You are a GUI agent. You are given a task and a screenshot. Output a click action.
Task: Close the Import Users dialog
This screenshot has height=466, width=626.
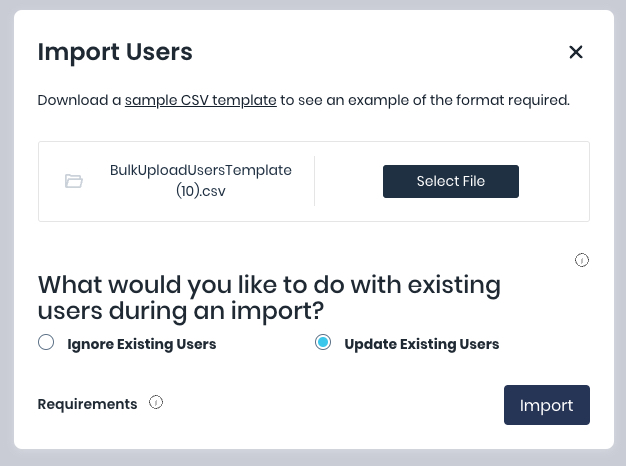(x=575, y=52)
